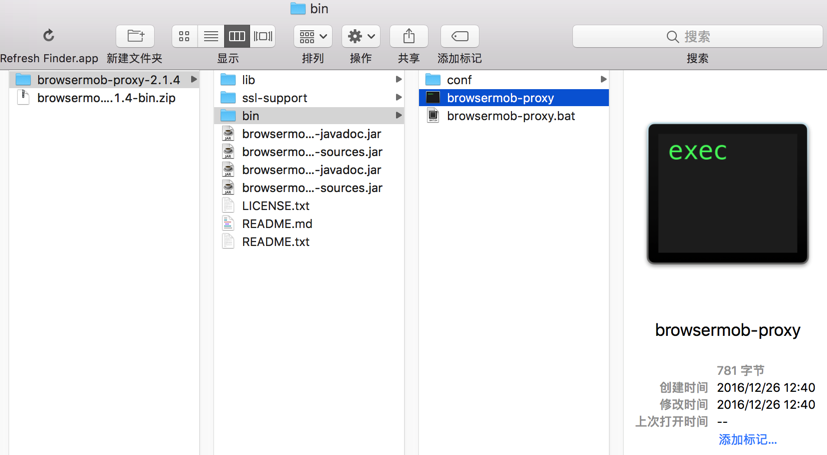This screenshot has height=455, width=827.
Task: Open the lib folder
Action: click(309, 80)
